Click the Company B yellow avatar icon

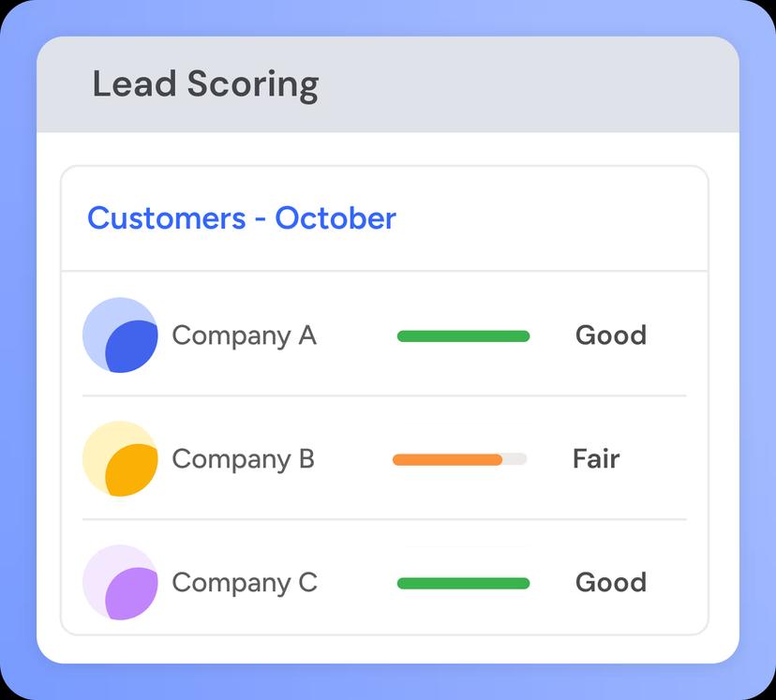pyautogui.click(x=120, y=458)
